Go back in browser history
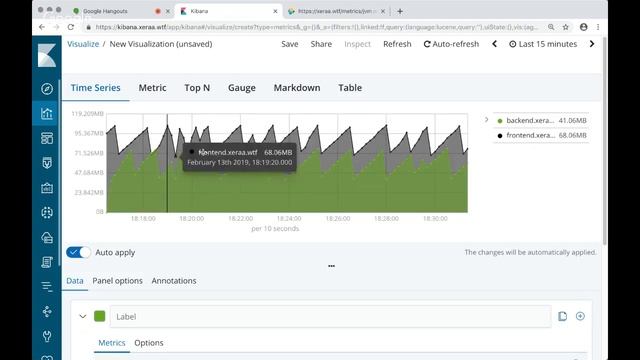This screenshot has height=360, width=640. click(42, 27)
